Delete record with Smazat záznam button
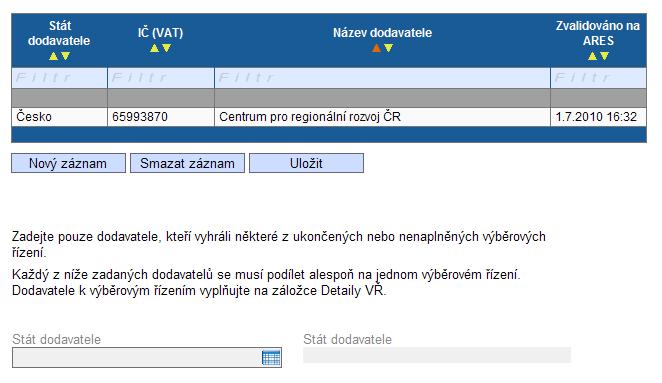This screenshot has height=383, width=662. [187, 163]
